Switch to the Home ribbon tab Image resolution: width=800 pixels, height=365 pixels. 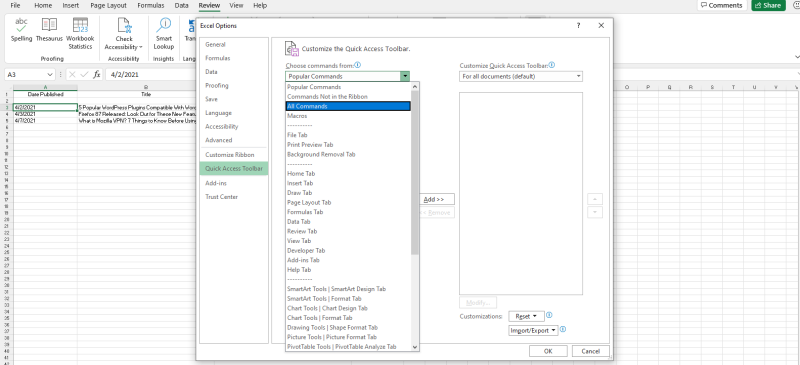(43, 6)
